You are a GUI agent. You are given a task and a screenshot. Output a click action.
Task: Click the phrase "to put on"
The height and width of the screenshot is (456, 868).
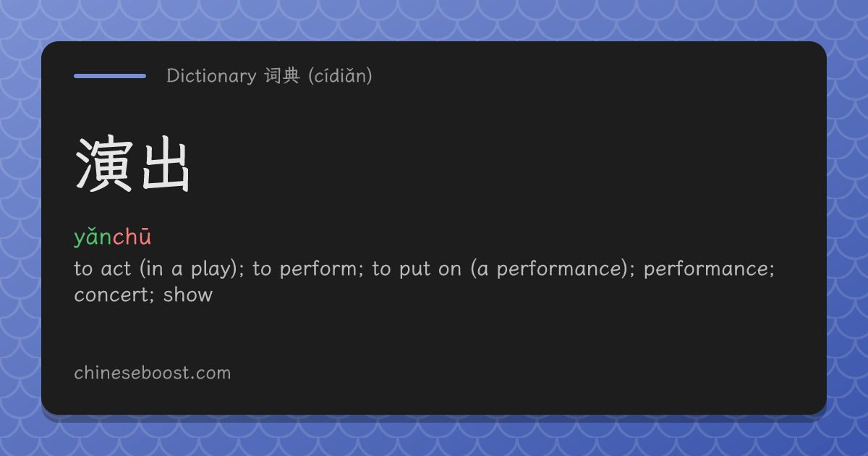point(417,269)
